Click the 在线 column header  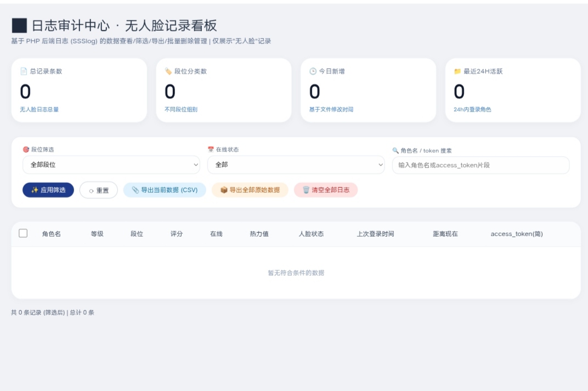click(216, 233)
